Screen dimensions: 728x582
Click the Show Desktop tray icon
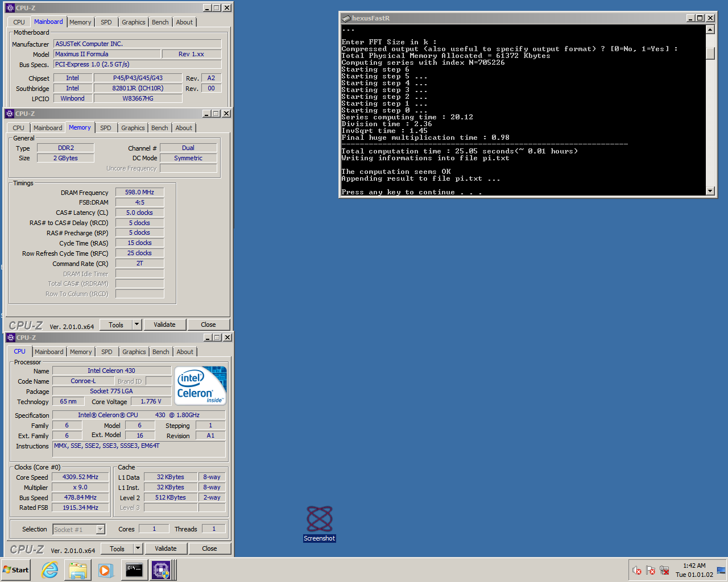pyautogui.click(x=721, y=570)
